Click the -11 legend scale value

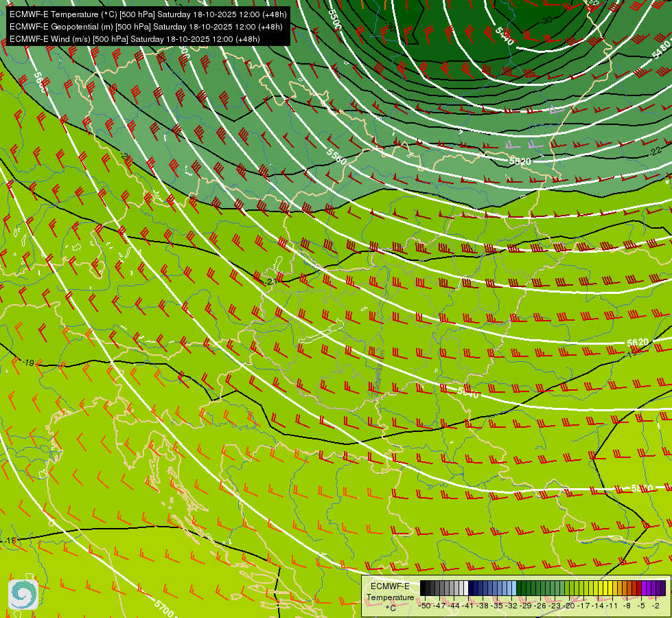pos(612,606)
